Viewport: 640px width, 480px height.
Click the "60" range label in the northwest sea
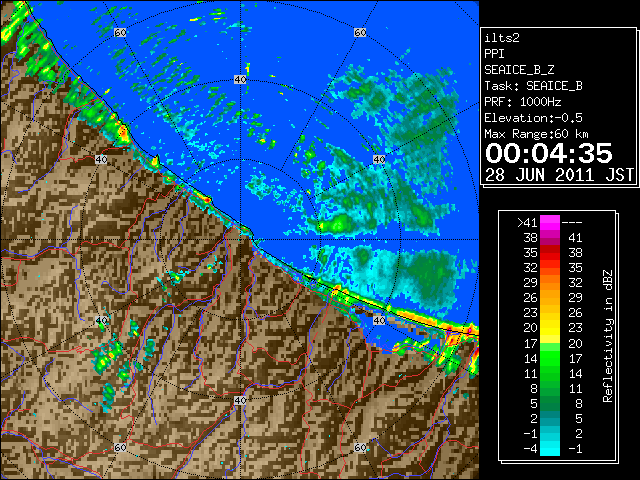point(120,32)
